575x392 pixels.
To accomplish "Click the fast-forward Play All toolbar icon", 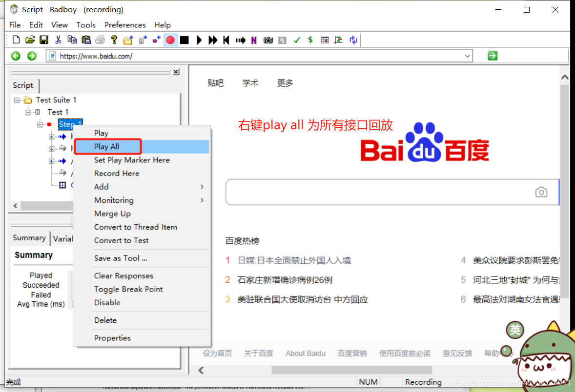I will [x=212, y=40].
